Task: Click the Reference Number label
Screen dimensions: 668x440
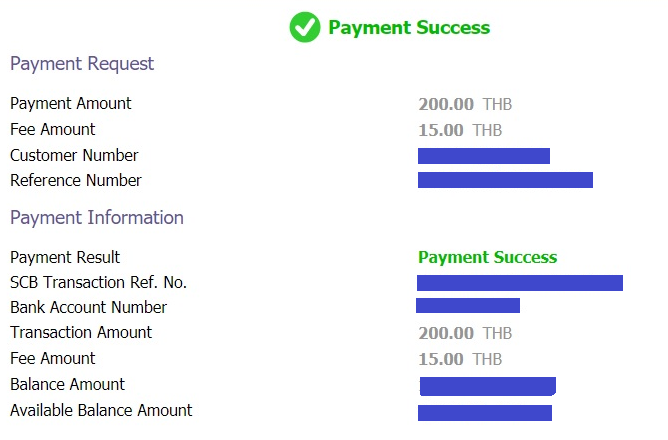Action: pyautogui.click(x=76, y=181)
